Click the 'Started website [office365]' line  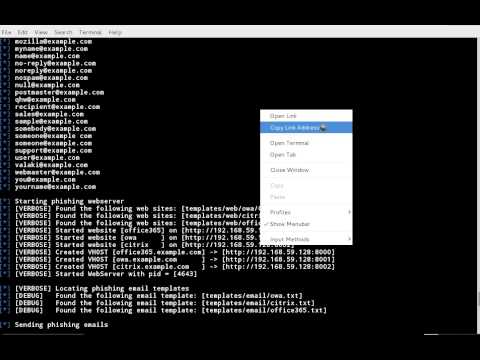(x=137, y=231)
